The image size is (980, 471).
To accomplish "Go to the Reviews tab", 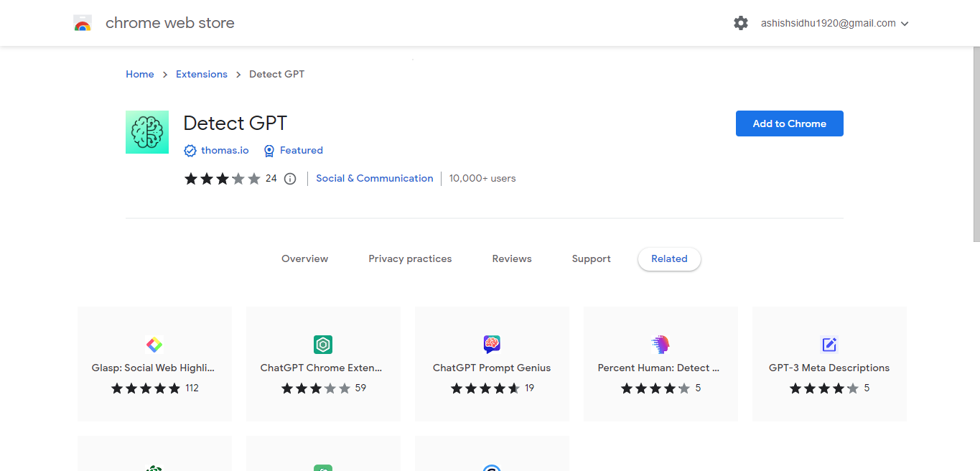I will [x=512, y=258].
